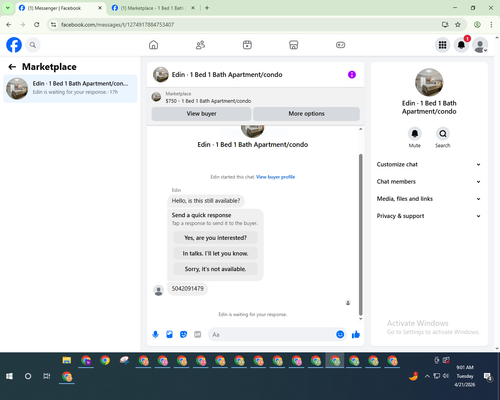Image resolution: width=500 pixels, height=400 pixels.
Task: Open Chrome profile icon in toolbar
Action: tap(477, 25)
